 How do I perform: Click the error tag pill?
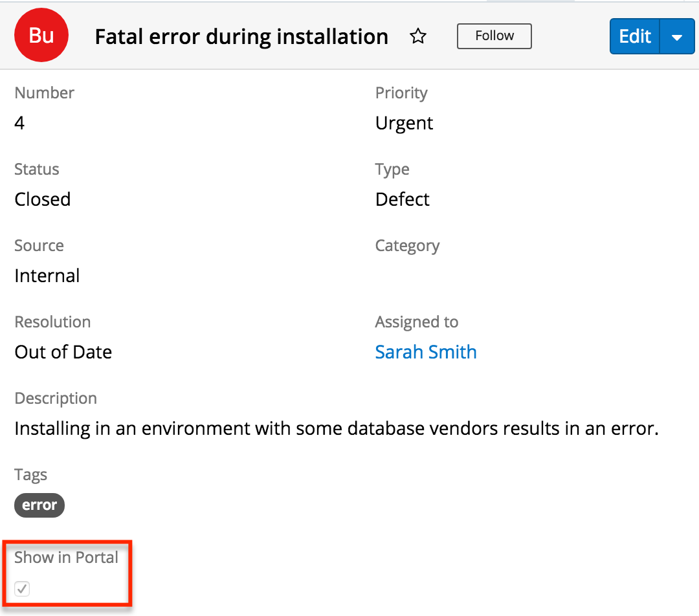coord(39,505)
